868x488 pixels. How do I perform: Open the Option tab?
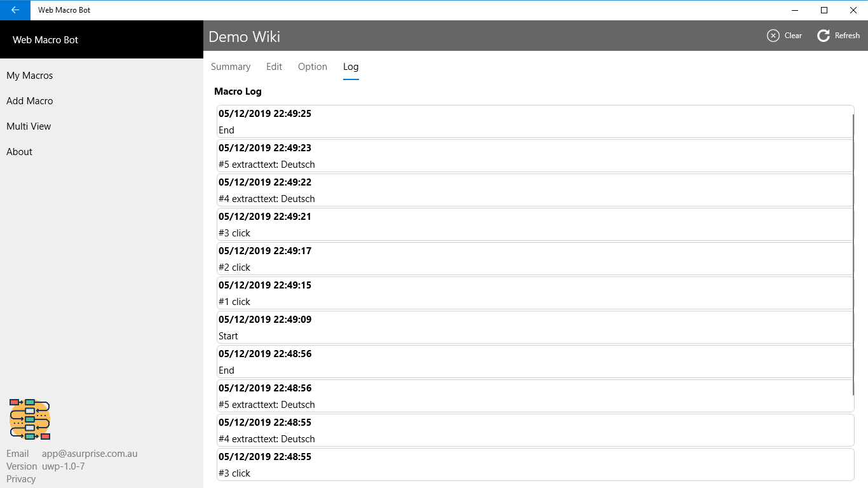click(313, 67)
